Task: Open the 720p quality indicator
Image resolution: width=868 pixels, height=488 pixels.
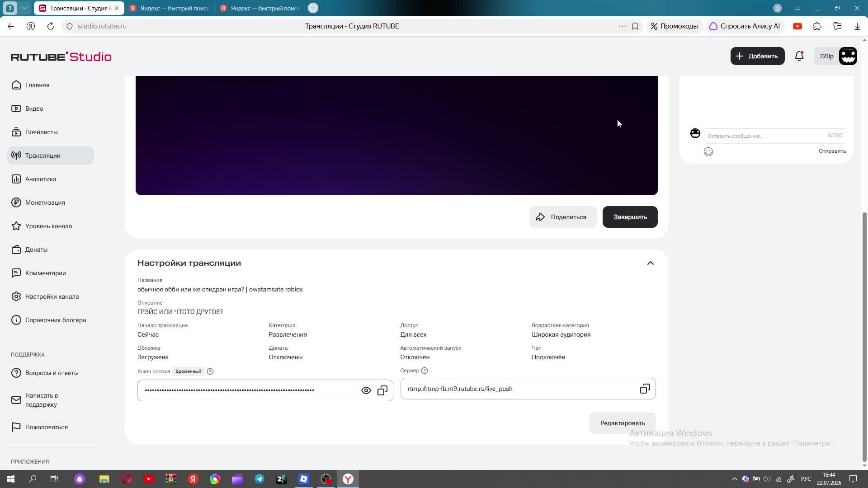Action: point(826,56)
